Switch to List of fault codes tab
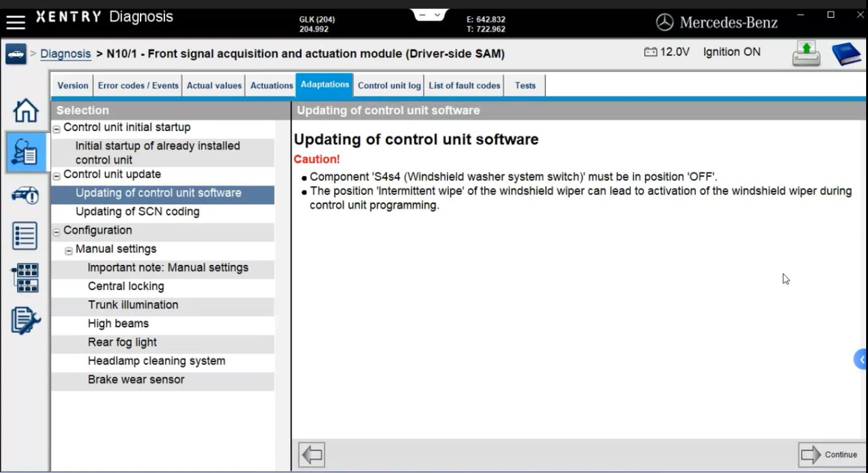 [x=465, y=86]
